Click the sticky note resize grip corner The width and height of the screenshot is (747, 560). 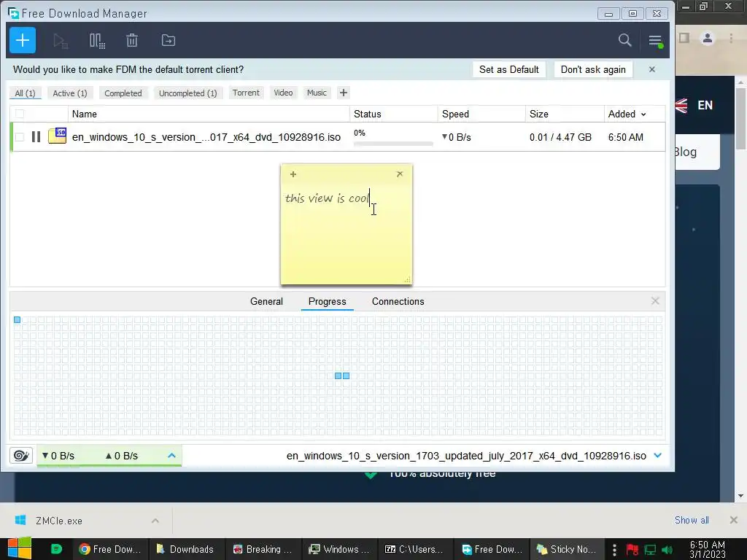[408, 280]
